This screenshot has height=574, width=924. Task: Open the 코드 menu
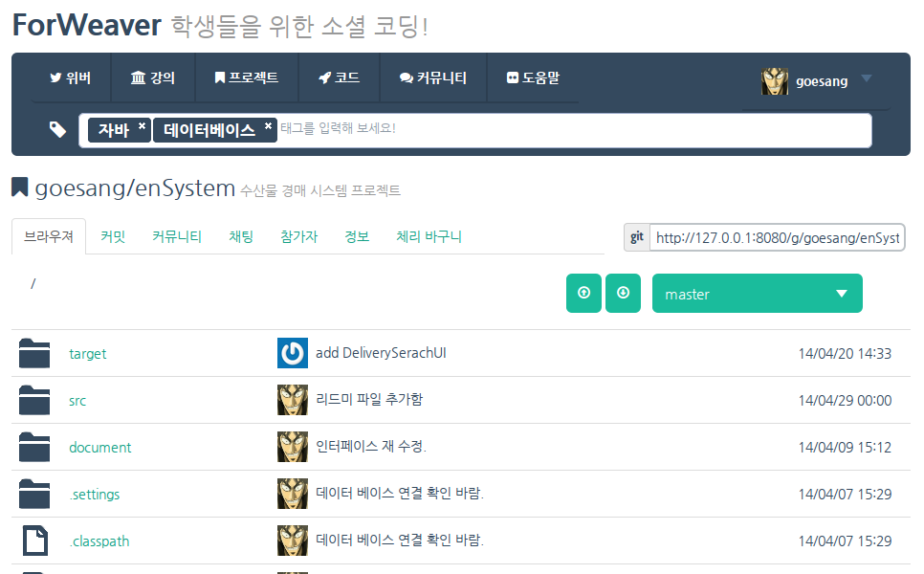[339, 77]
